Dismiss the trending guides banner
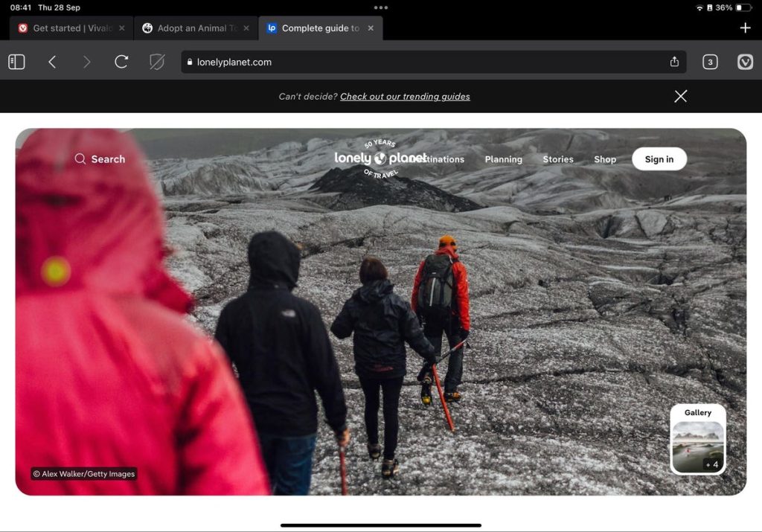Image resolution: width=762 pixels, height=532 pixels. point(680,96)
